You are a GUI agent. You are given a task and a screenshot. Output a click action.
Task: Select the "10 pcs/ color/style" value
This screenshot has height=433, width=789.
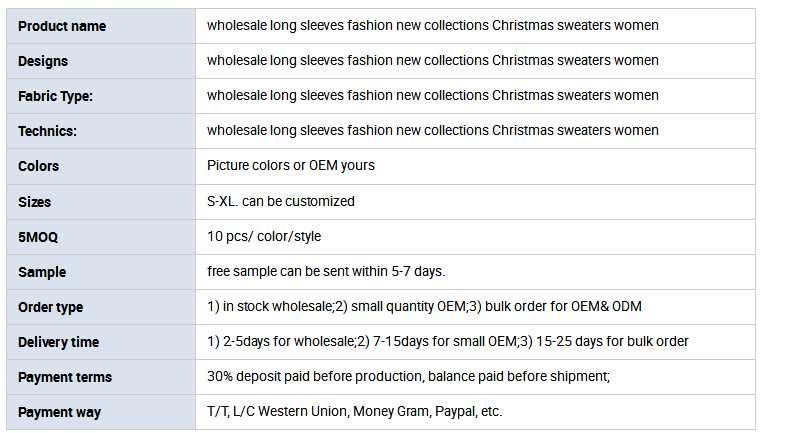[264, 236]
